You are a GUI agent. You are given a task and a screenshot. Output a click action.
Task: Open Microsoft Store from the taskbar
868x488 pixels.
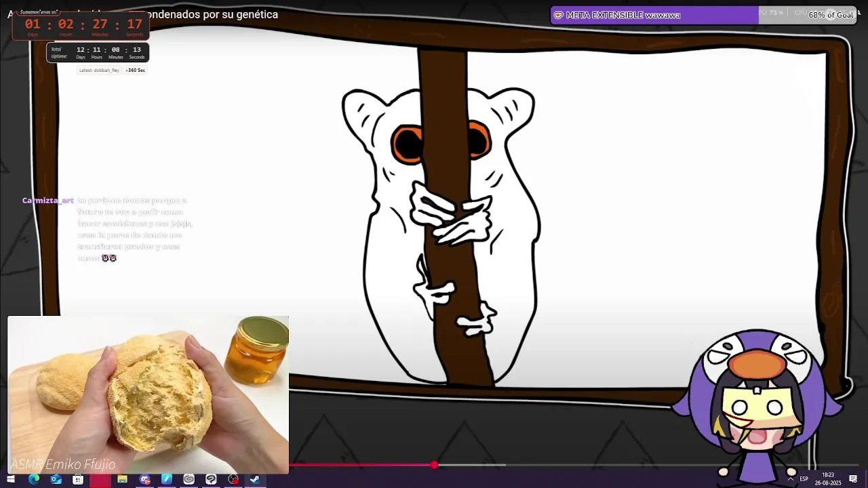tap(78, 479)
